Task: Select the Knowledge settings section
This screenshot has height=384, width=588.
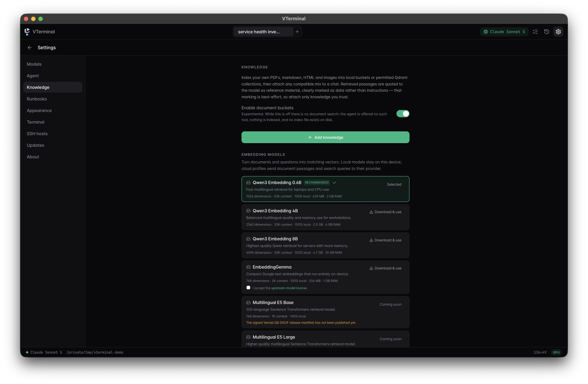Action: point(53,87)
